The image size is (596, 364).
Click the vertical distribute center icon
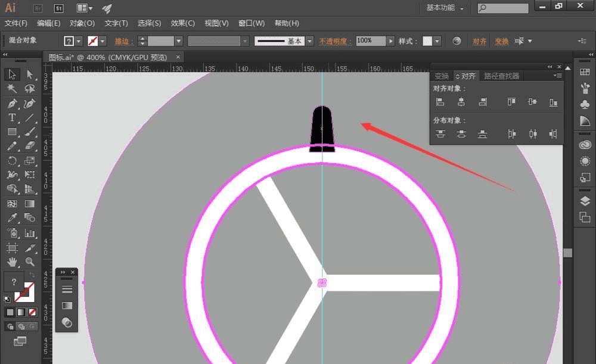pos(461,134)
